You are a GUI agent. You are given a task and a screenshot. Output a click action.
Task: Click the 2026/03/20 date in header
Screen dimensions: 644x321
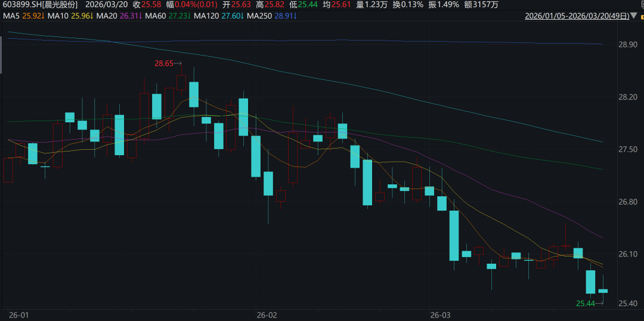click(107, 5)
